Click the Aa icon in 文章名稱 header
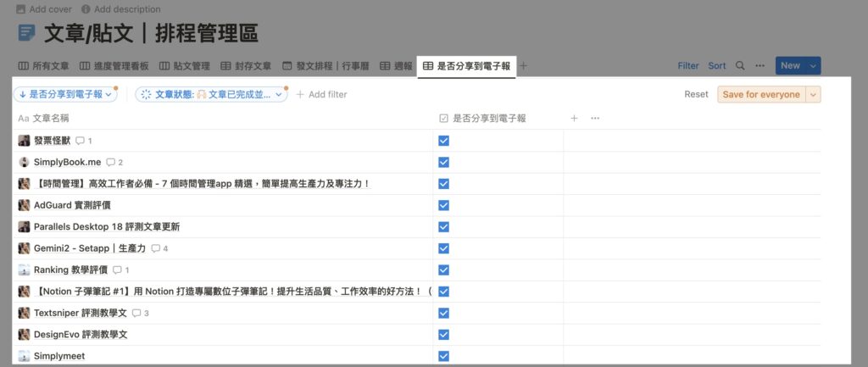This screenshot has height=367, width=868. 23,119
